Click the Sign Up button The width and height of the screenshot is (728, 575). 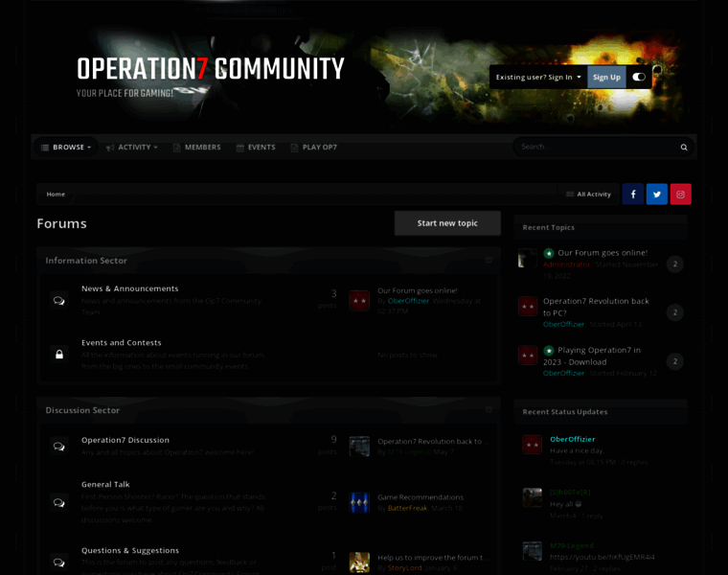click(606, 77)
